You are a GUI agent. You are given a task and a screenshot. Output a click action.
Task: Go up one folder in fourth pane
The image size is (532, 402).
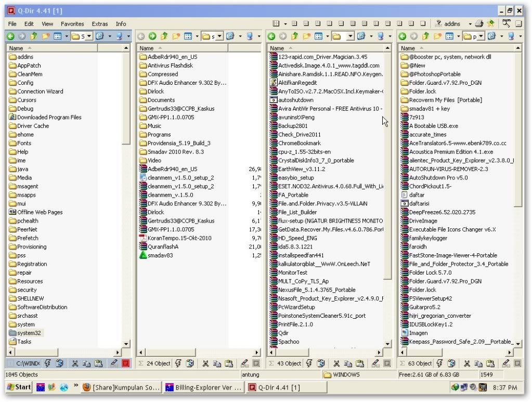pyautogui.click(x=425, y=36)
